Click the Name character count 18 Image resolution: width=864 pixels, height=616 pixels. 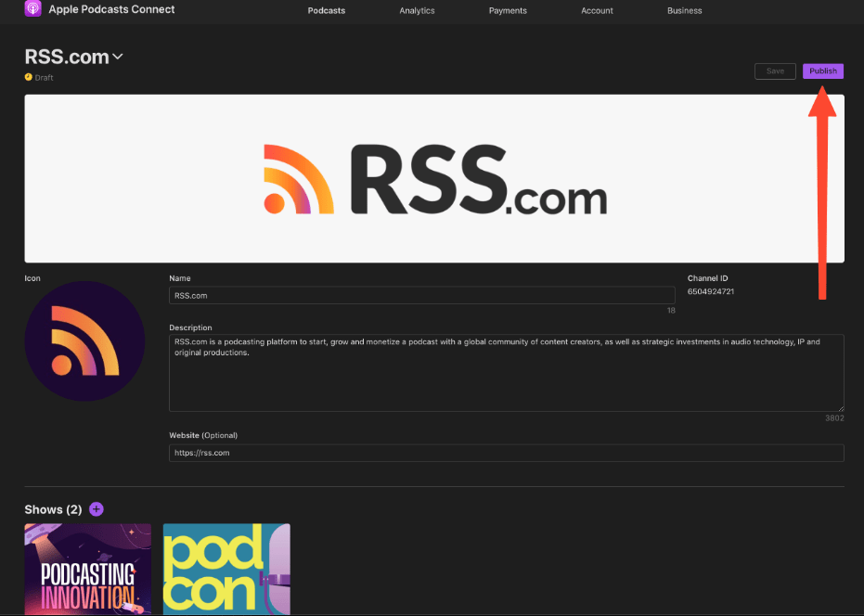pos(671,311)
